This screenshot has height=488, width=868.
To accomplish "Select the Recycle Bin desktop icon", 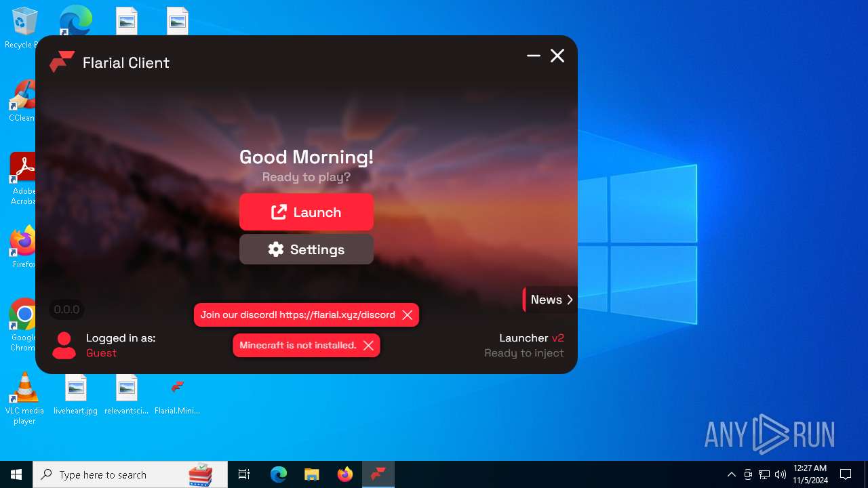I will point(24,28).
